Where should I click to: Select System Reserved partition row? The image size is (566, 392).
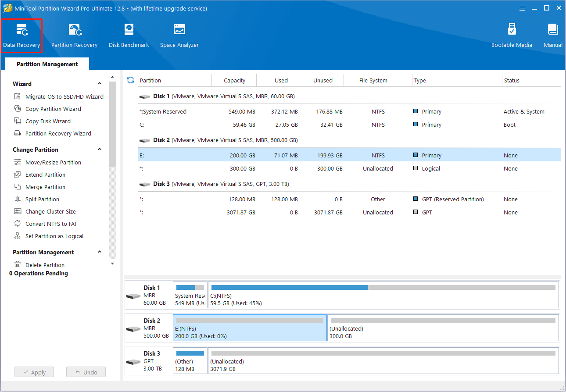[349, 111]
